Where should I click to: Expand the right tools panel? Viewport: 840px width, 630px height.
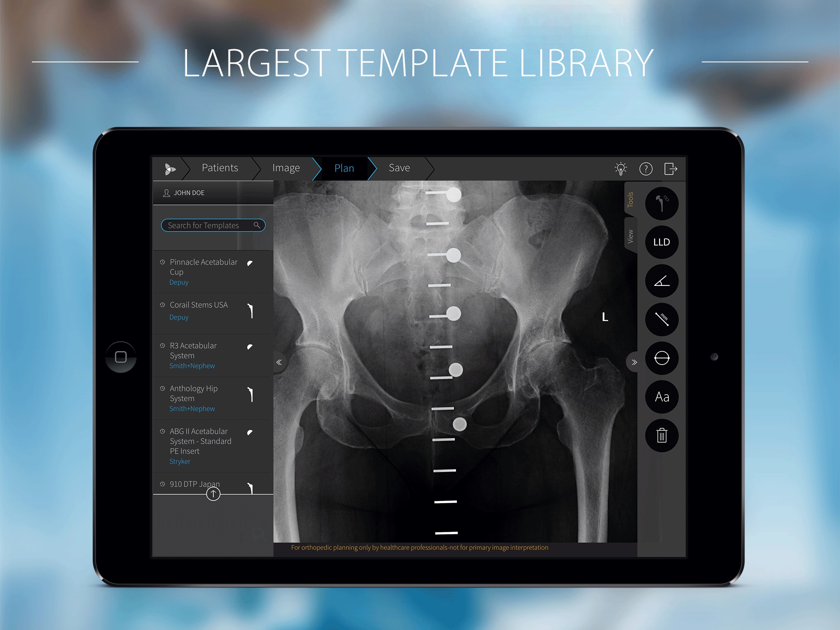(x=632, y=361)
